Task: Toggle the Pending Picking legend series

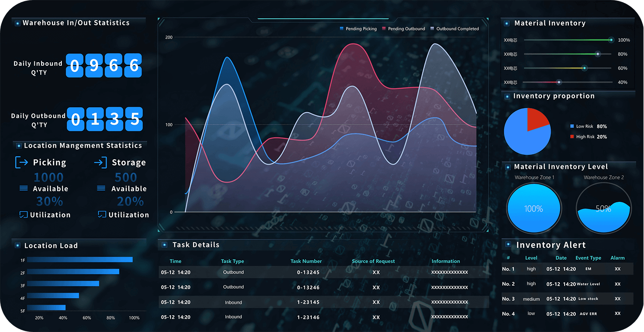Action: coord(358,29)
